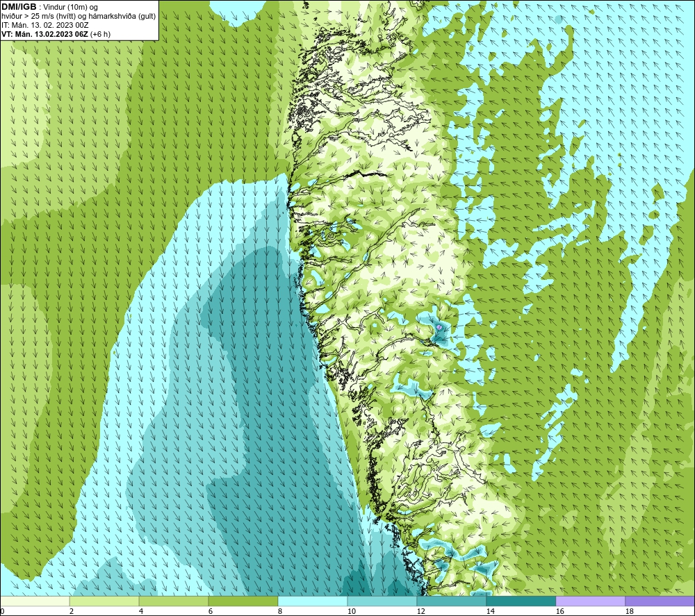Click the olive green 6–8 legend swatch

coord(243,601)
